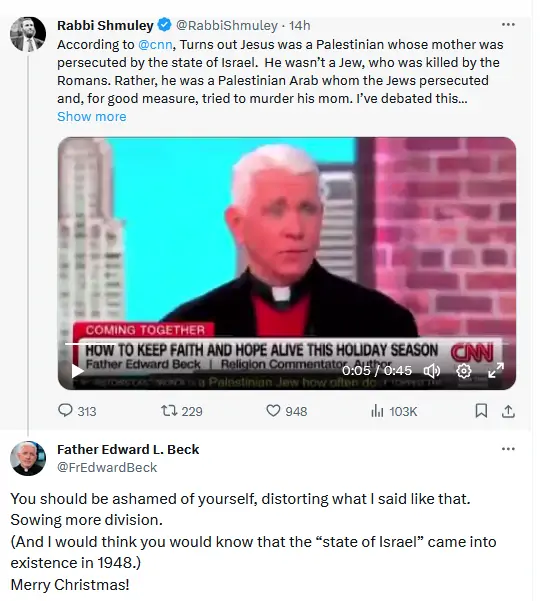Open more options on Father Beck's reply
The height and width of the screenshot is (601, 560).
[508, 449]
